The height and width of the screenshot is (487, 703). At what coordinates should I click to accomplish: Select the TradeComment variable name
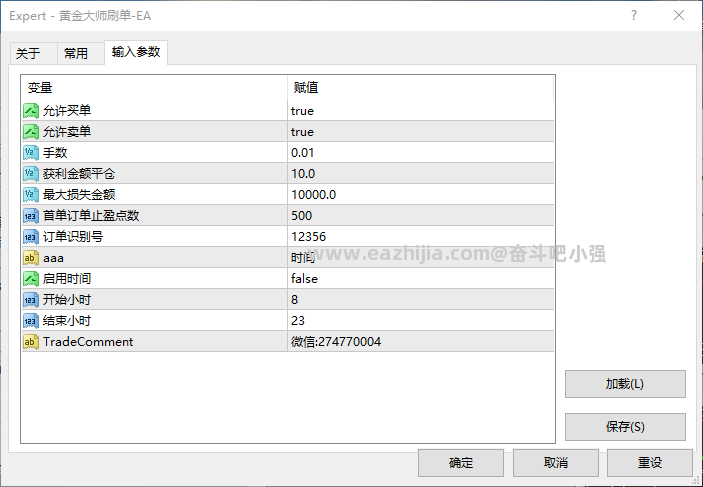pyautogui.click(x=88, y=342)
